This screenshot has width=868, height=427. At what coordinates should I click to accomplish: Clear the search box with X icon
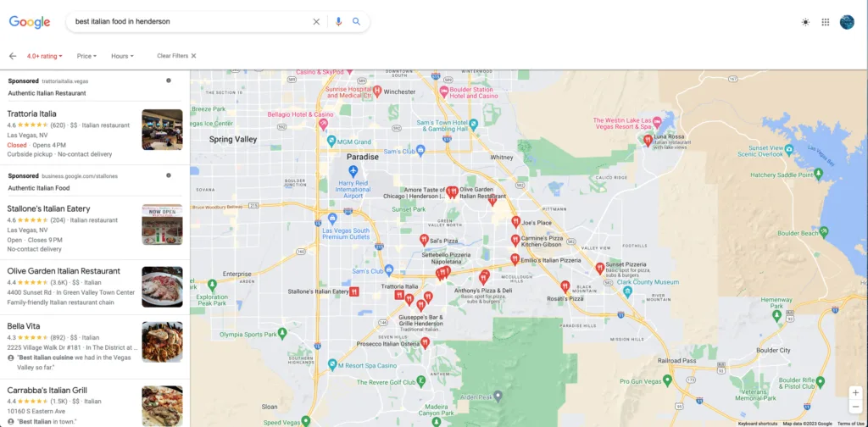[x=316, y=21]
